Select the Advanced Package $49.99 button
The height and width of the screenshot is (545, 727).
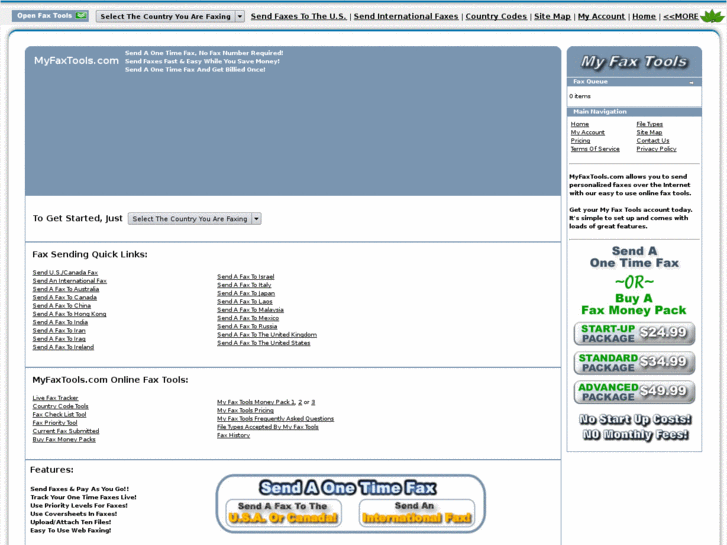point(634,392)
